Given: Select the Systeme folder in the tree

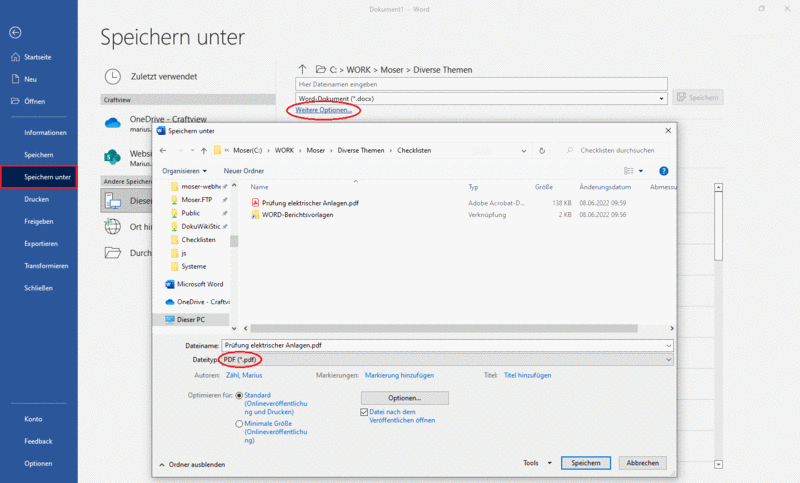Looking at the screenshot, I should click(193, 266).
